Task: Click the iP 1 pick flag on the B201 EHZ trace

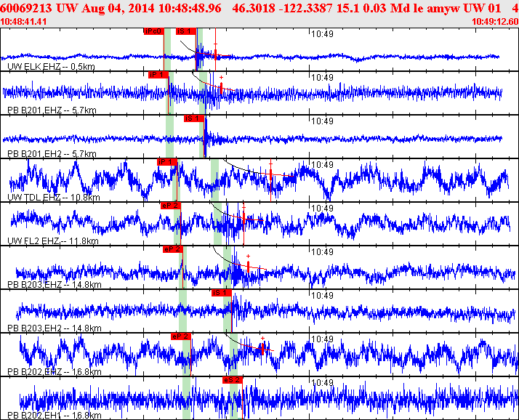Action: [158, 75]
